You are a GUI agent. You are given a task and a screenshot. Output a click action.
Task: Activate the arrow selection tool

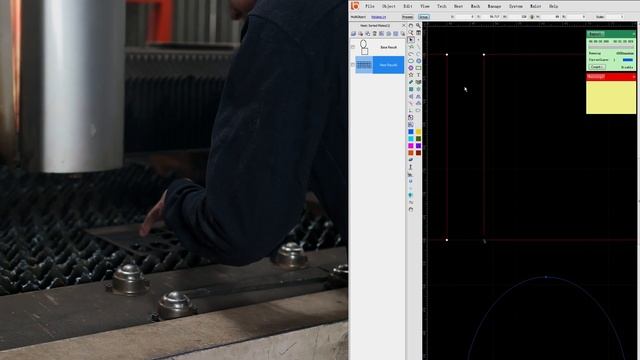point(411,40)
